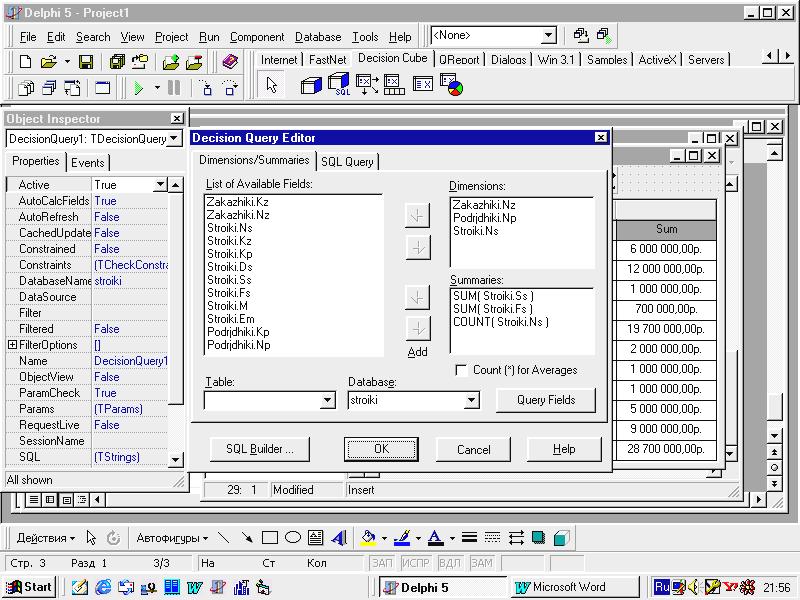800x600 pixels.
Task: Click the green Run arrow icon
Action: (x=138, y=88)
